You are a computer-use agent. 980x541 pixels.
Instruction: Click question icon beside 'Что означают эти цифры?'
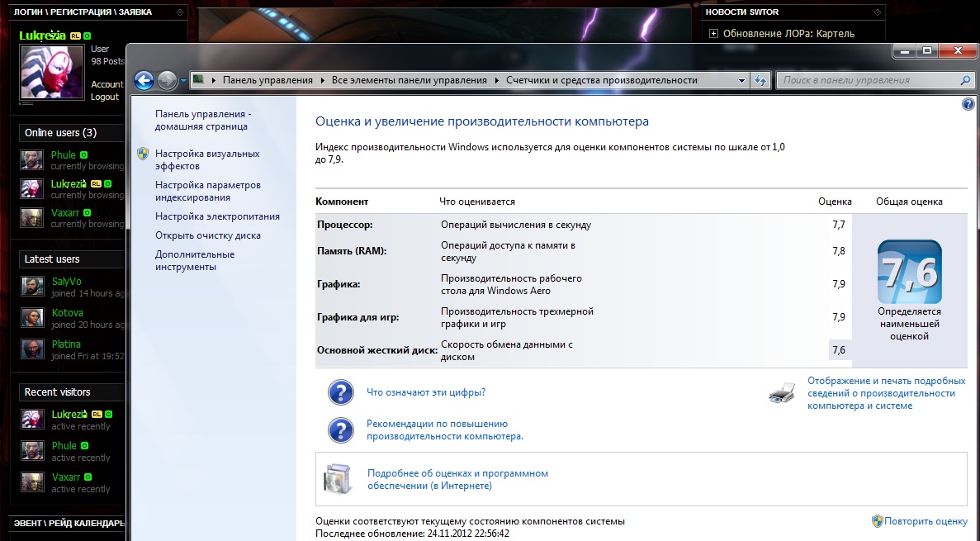point(341,392)
